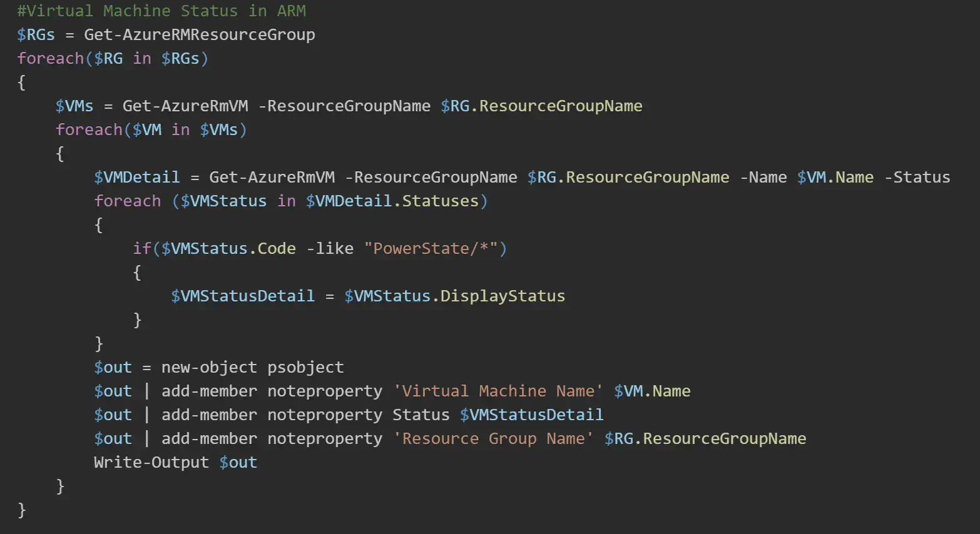Viewport: 980px width, 534px height.
Task: Select 'new-object psobject' on the $out line
Action: [x=252, y=367]
